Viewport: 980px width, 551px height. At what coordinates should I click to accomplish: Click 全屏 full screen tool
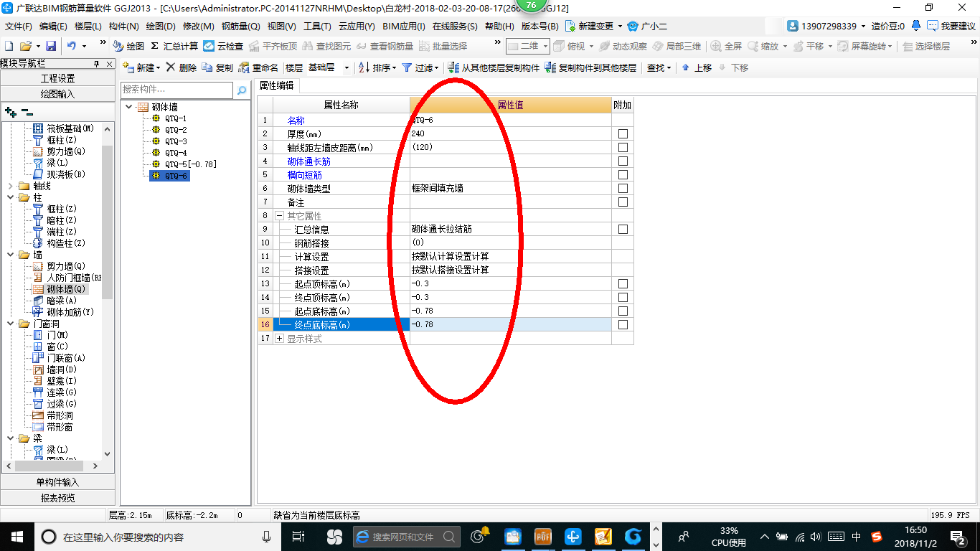(x=727, y=46)
